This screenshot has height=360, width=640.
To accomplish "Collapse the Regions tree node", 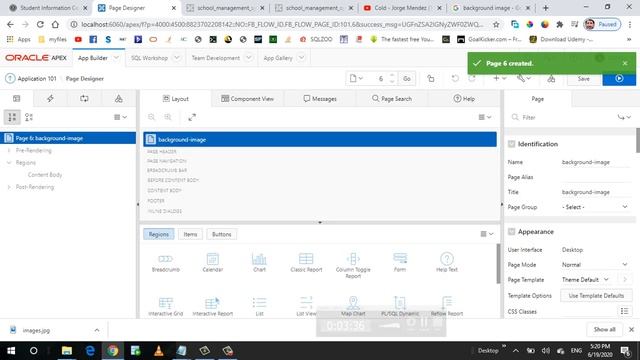I will tap(9, 162).
